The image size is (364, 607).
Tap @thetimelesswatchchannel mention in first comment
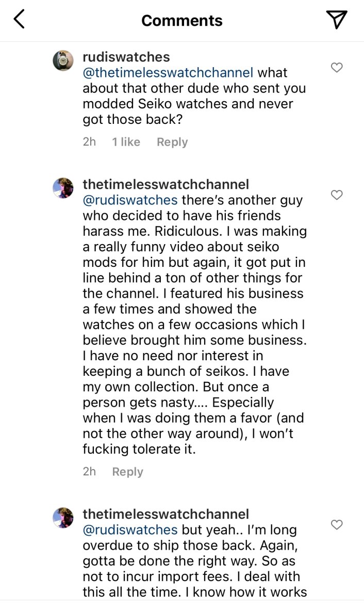[x=168, y=73]
